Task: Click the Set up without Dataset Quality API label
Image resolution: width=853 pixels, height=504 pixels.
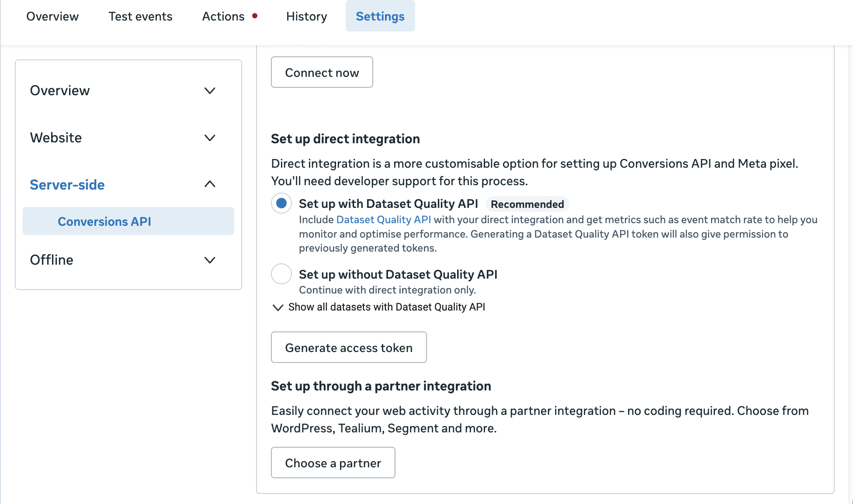Action: point(398,274)
